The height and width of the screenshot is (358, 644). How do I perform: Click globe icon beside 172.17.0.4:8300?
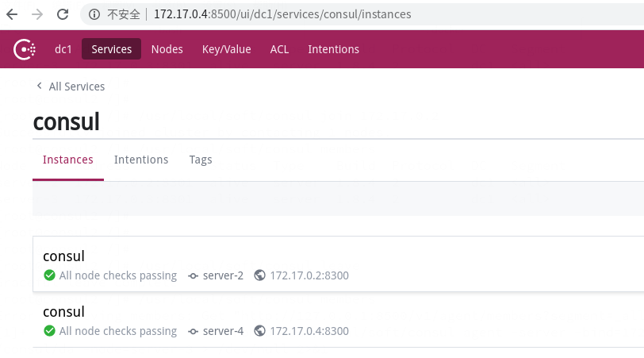pyautogui.click(x=259, y=330)
